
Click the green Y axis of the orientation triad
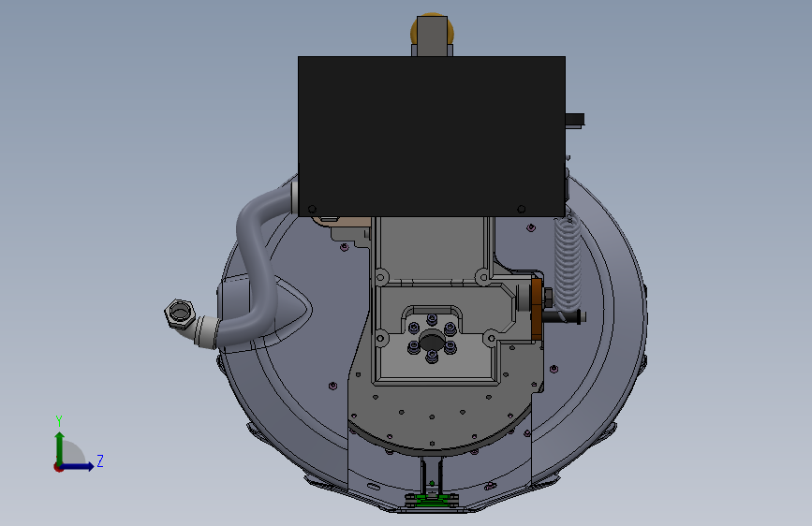pyautogui.click(x=60, y=447)
